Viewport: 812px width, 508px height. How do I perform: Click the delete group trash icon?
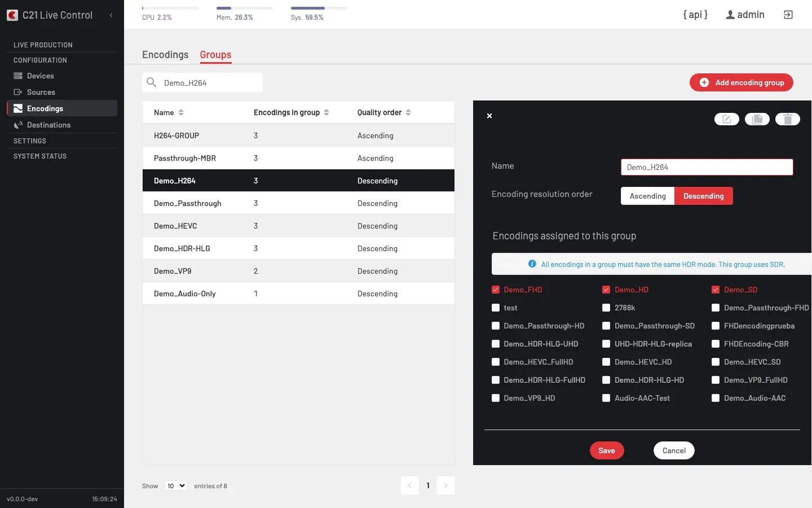click(788, 119)
